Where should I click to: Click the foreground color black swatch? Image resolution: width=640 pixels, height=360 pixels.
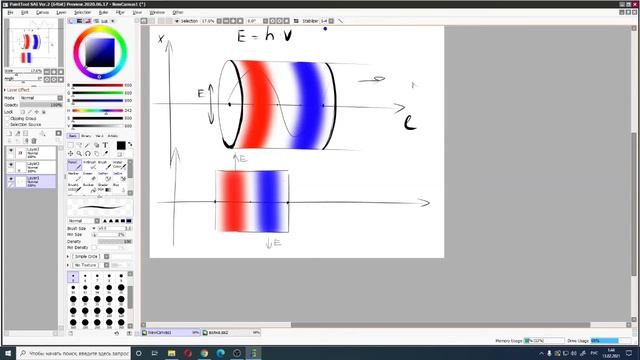[121, 145]
